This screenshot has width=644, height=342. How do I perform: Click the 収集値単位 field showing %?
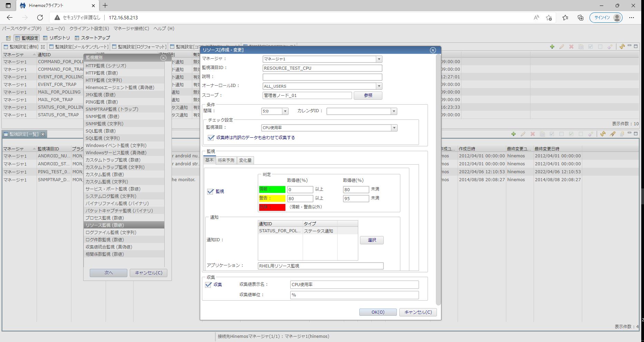point(354,295)
